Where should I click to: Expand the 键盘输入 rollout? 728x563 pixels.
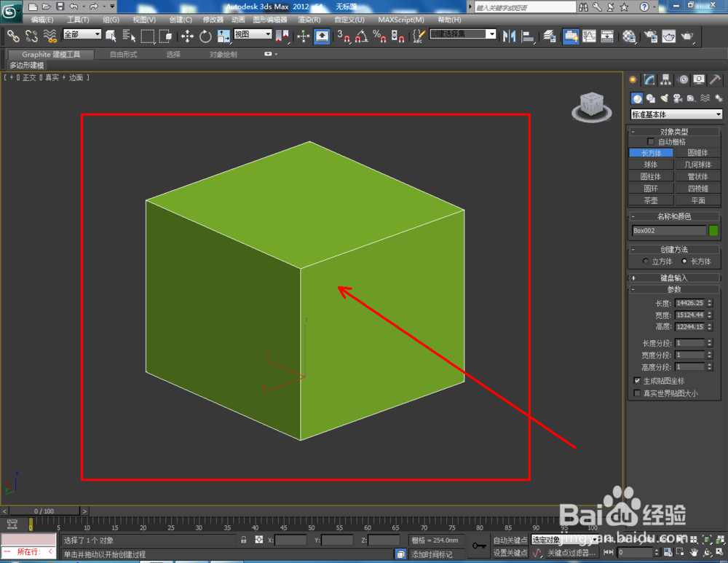point(674,277)
